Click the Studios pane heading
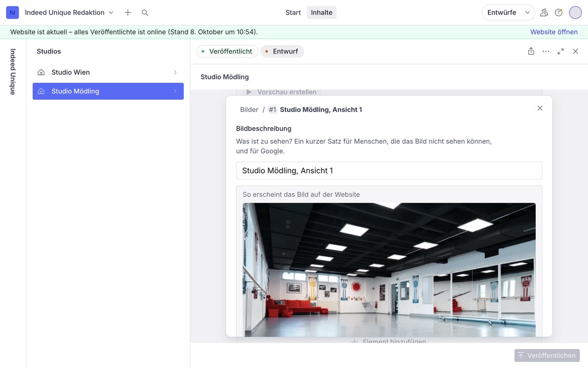This screenshot has width=588, height=368. tap(49, 52)
